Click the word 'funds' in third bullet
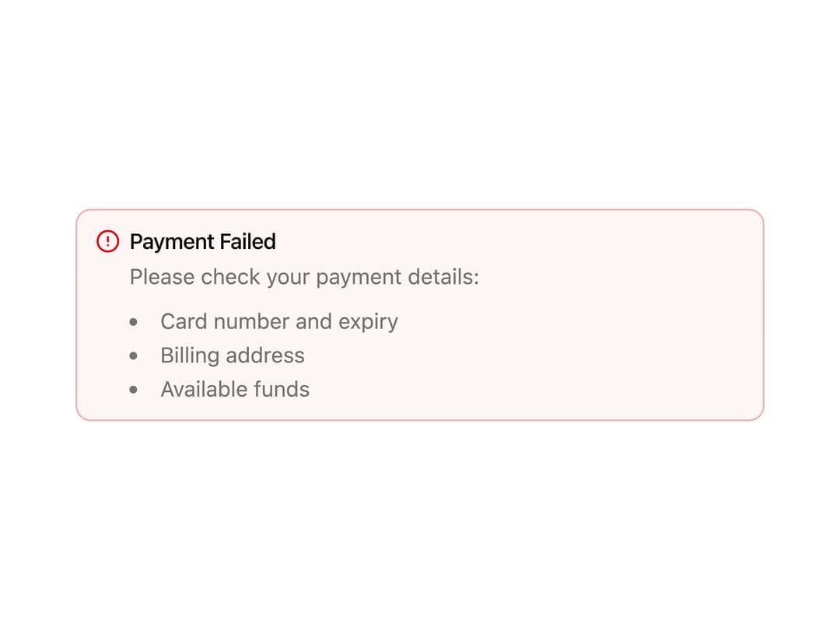 click(x=282, y=390)
